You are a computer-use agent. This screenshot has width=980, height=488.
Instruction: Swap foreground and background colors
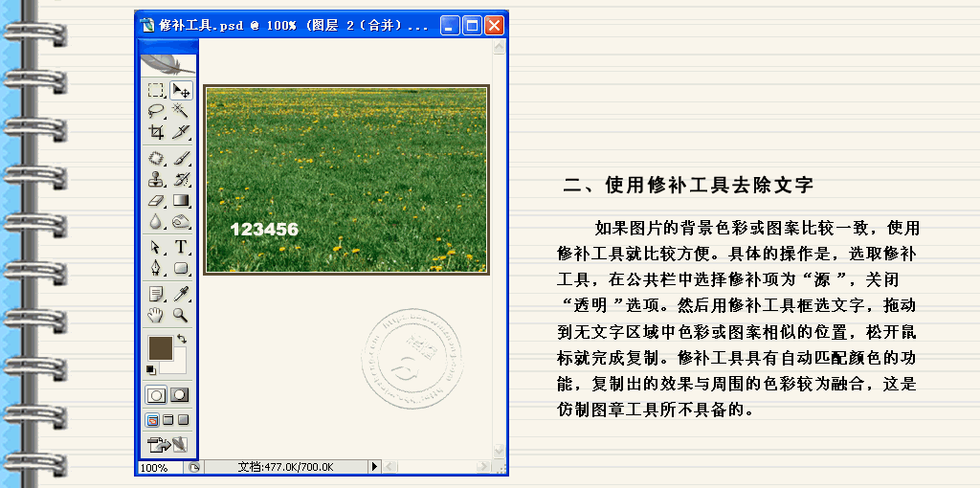click(182, 339)
